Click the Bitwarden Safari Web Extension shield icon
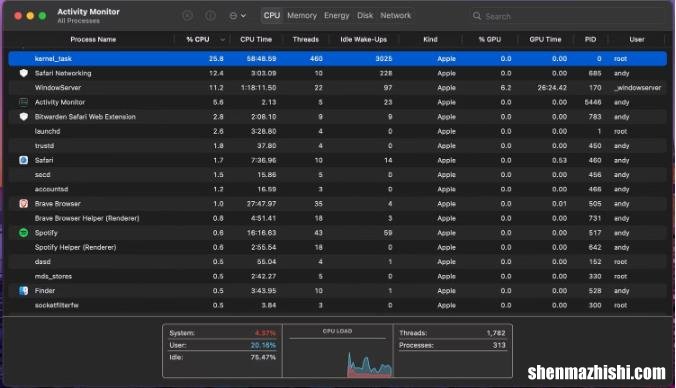 click(24, 117)
